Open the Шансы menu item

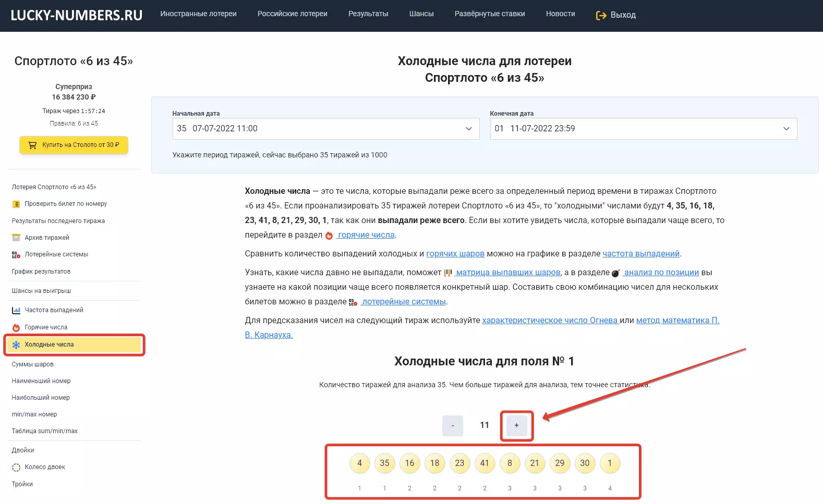421,14
